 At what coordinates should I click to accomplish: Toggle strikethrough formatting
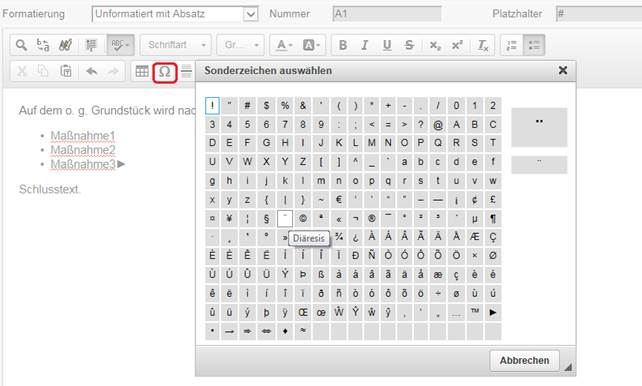pos(409,45)
